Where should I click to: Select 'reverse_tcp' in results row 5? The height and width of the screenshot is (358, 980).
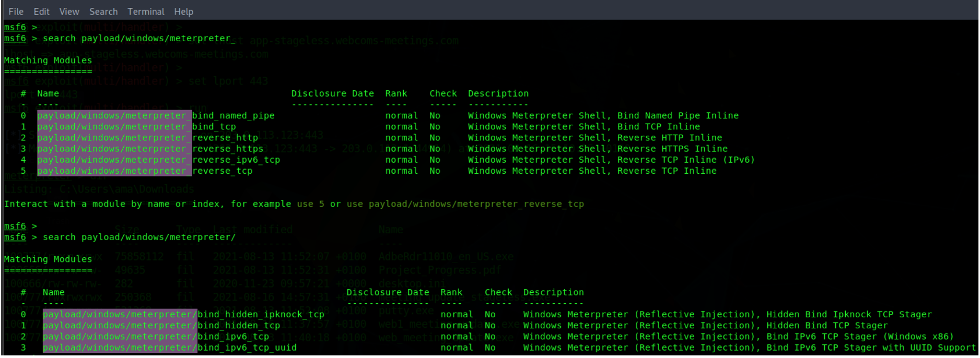[x=223, y=171]
